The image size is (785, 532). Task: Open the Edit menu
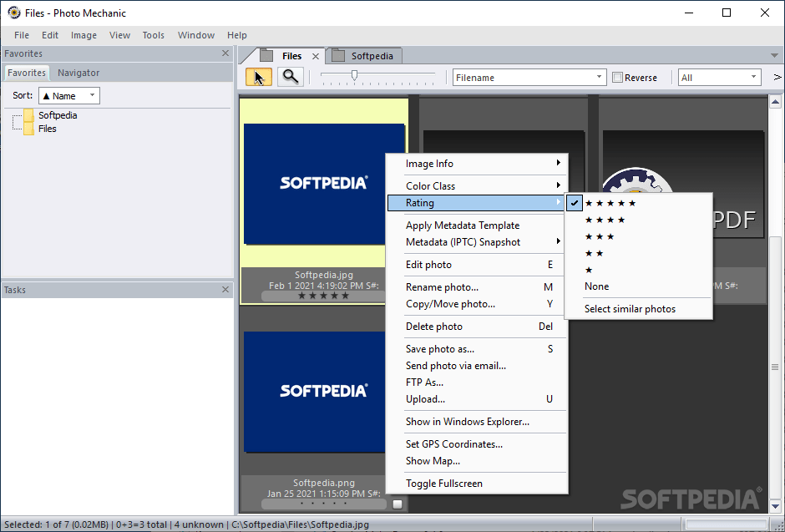click(50, 35)
